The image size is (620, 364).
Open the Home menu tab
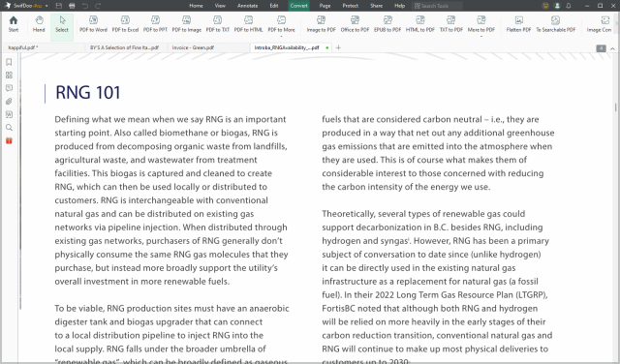196,6
